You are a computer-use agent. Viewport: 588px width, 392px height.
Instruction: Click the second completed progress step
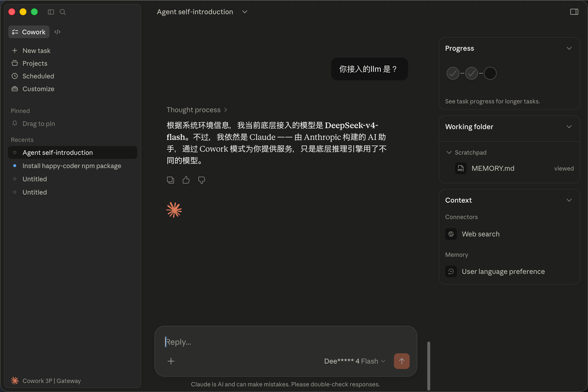click(x=472, y=73)
